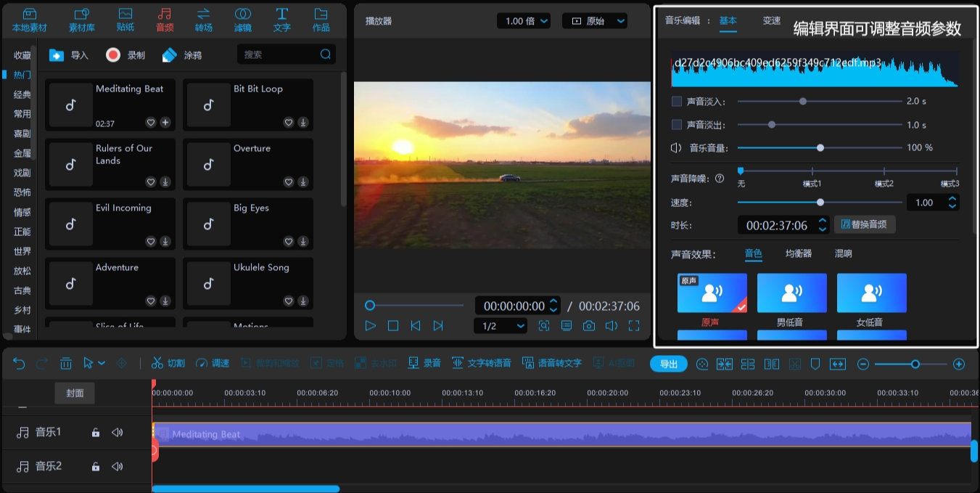Open the 滤镜 filters panel
The height and width of the screenshot is (493, 980).
(242, 19)
